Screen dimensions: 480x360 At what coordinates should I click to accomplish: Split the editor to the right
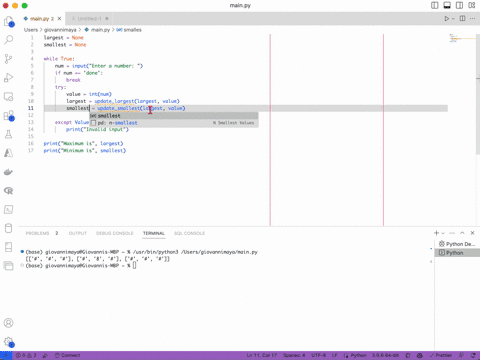point(463,18)
